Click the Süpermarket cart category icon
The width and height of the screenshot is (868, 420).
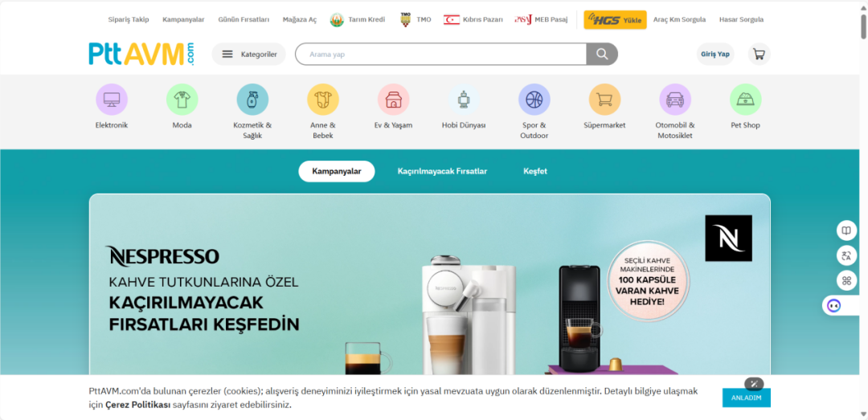[604, 100]
